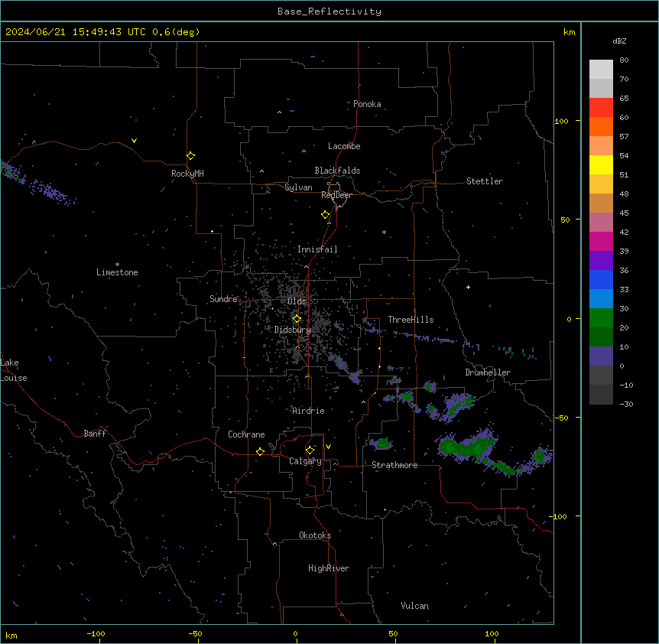Select the Limestone label
Viewport: 659px width, 644px height.
tap(117, 272)
